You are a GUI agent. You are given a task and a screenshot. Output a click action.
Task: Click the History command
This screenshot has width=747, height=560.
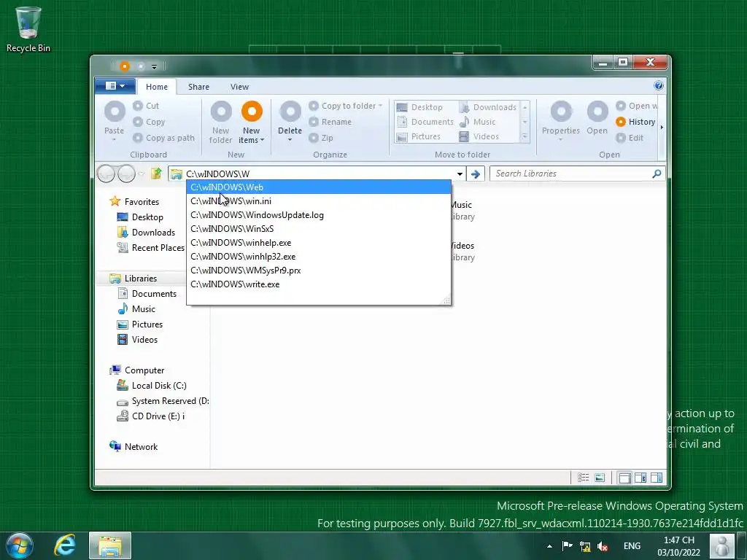pyautogui.click(x=635, y=122)
